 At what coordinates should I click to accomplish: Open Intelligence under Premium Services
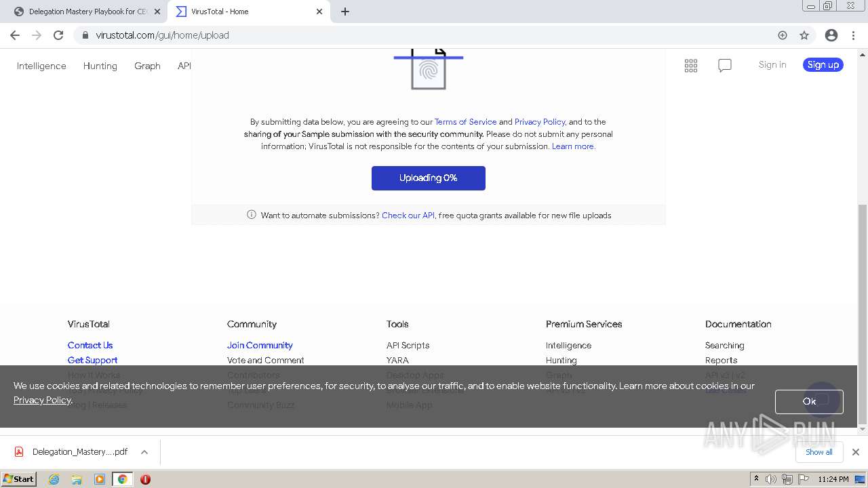point(568,346)
